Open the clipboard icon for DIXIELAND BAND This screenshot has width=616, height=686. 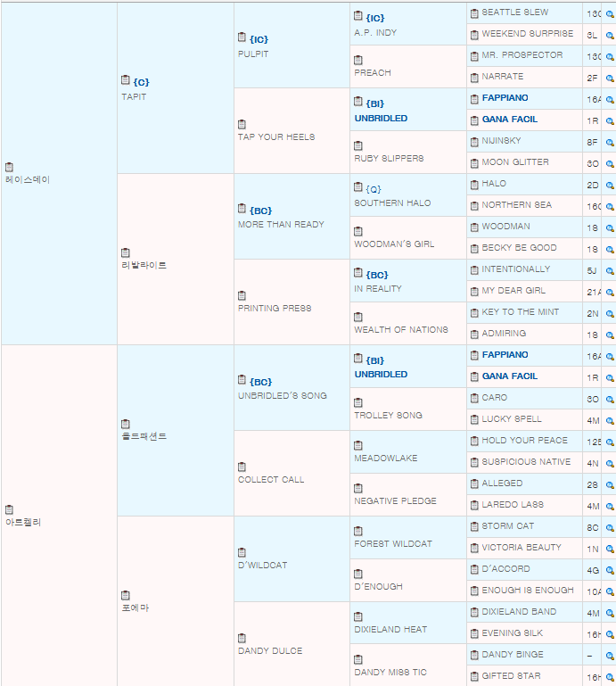point(474,613)
